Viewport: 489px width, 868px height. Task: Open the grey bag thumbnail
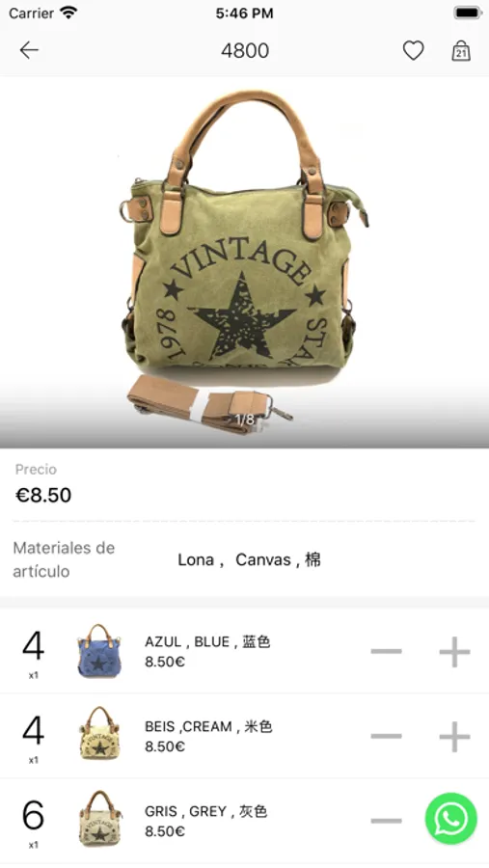tap(99, 820)
